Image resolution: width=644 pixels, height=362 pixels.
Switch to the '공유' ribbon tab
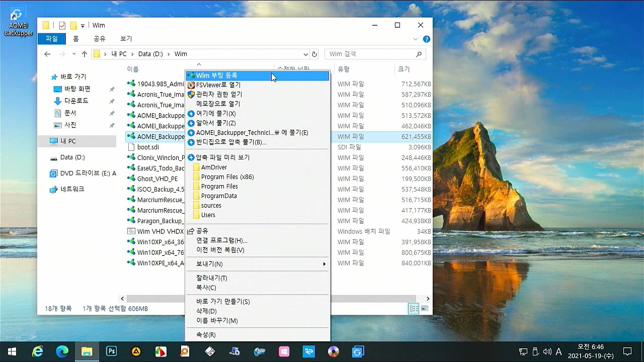tap(100, 39)
